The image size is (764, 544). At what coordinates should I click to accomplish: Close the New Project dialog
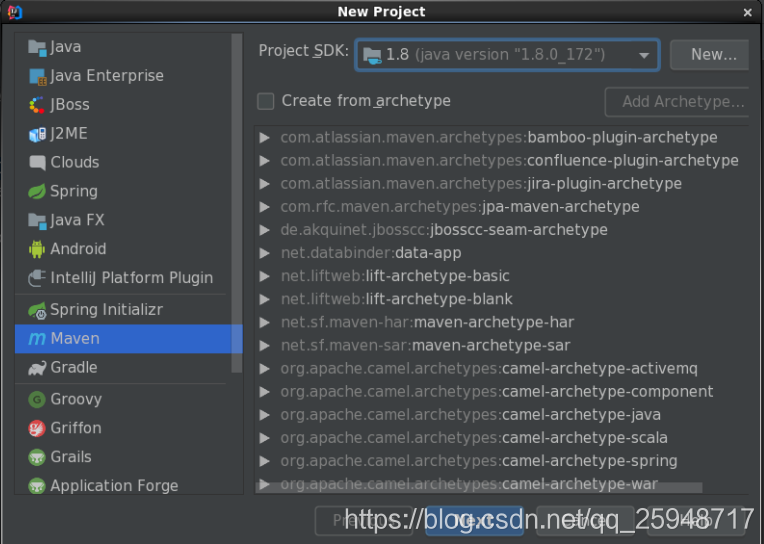(747, 12)
